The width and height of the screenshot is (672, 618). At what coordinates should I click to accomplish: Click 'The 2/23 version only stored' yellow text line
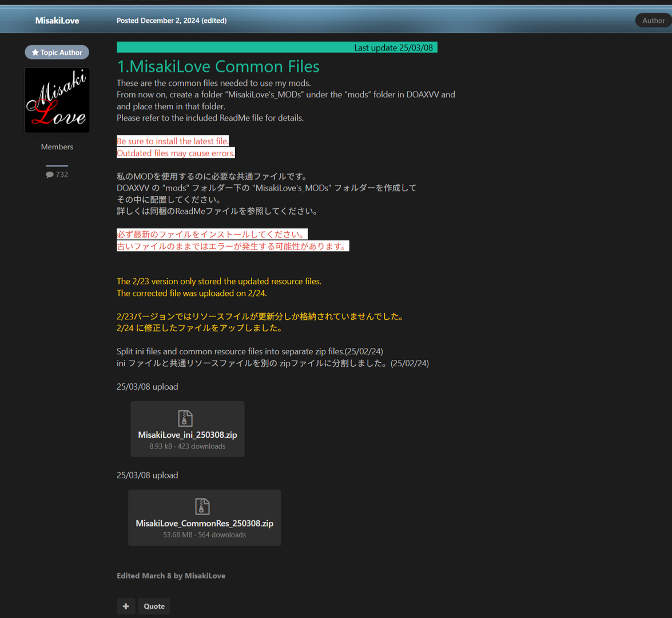[x=219, y=282]
